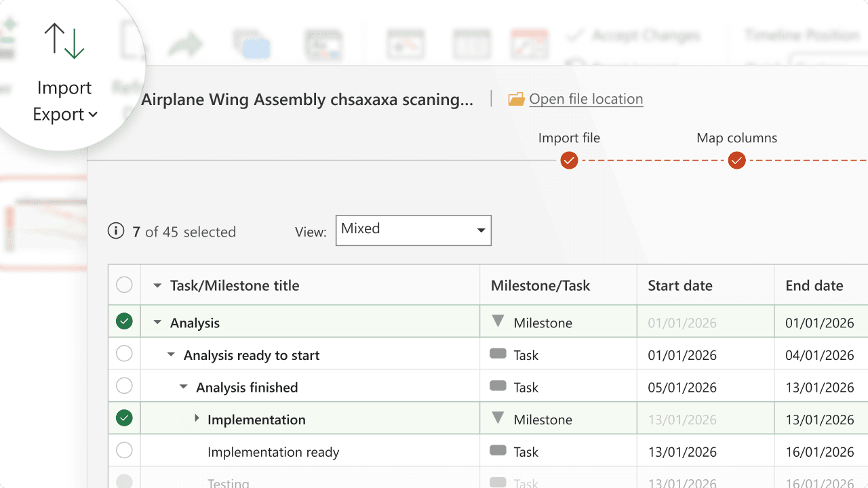Image resolution: width=868 pixels, height=488 pixels.
Task: Click the Milestone icon in Analysis row
Action: pyautogui.click(x=498, y=322)
